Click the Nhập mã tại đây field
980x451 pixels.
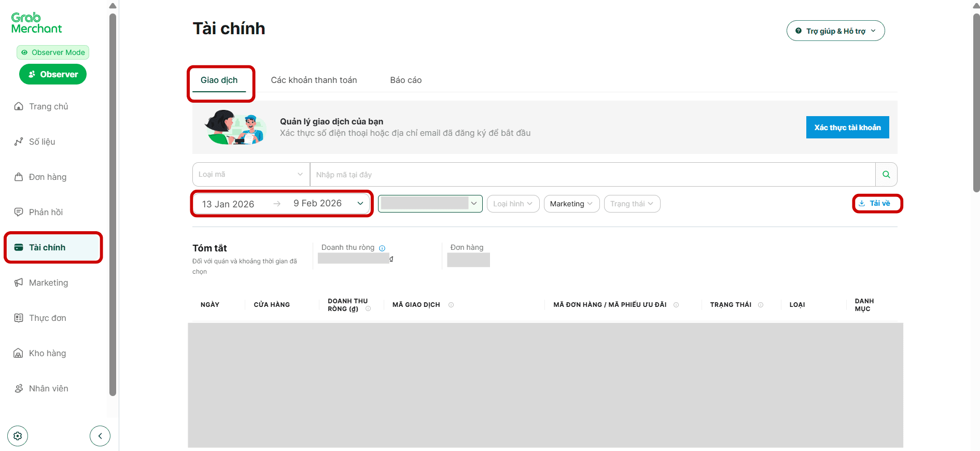[591, 175]
